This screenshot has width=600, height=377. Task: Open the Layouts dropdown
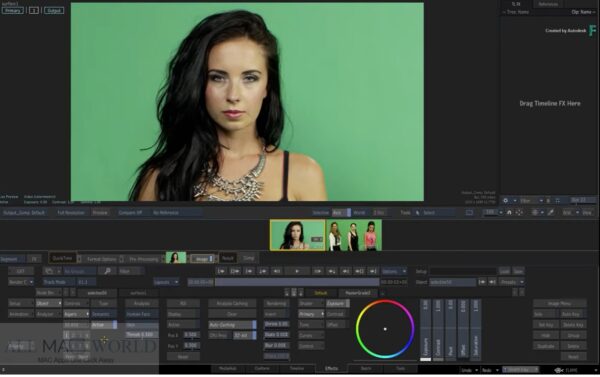tap(166, 282)
